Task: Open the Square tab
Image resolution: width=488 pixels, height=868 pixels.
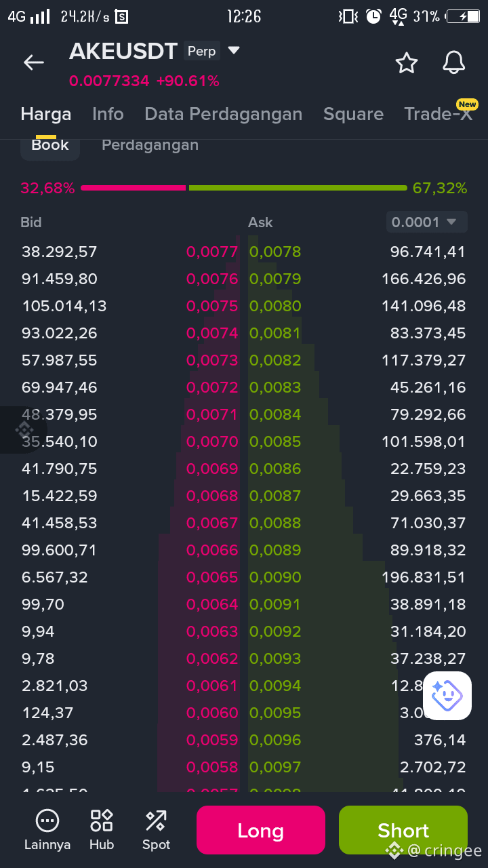Action: 353,114
